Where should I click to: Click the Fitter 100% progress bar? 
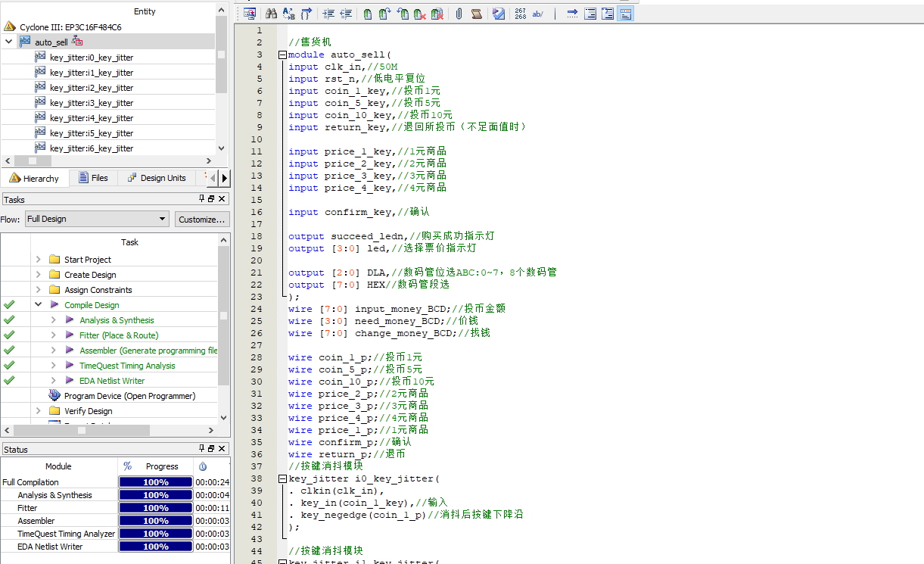[156, 508]
